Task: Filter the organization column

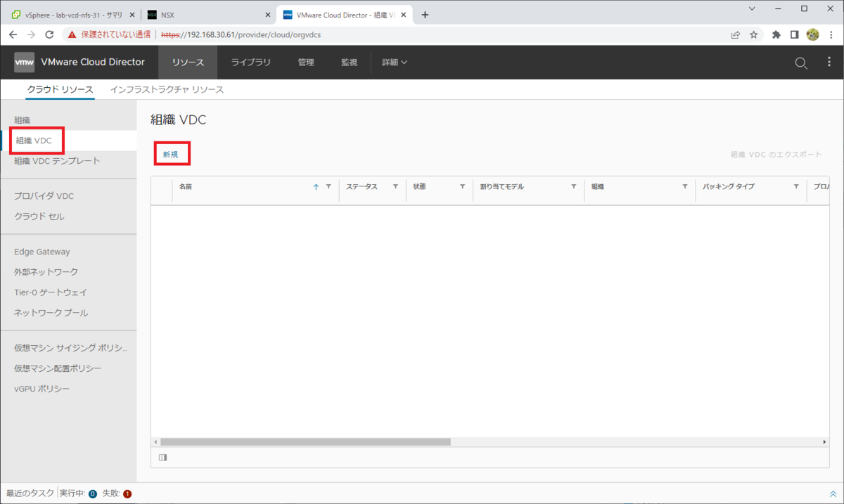Action: (x=685, y=187)
